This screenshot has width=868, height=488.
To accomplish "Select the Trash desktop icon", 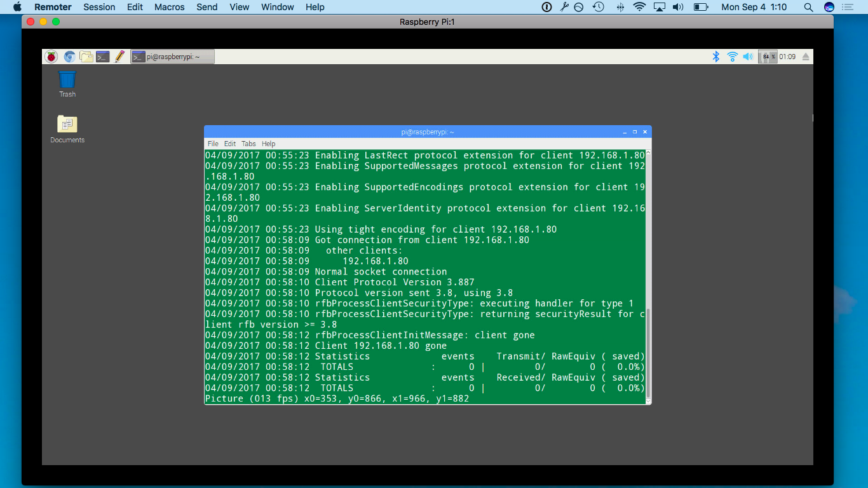I will 67,84.
